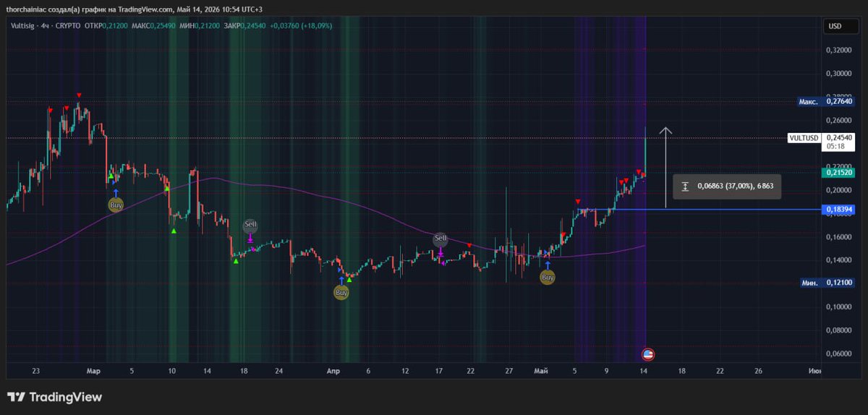Click the blue level label 0,18394

point(839,210)
